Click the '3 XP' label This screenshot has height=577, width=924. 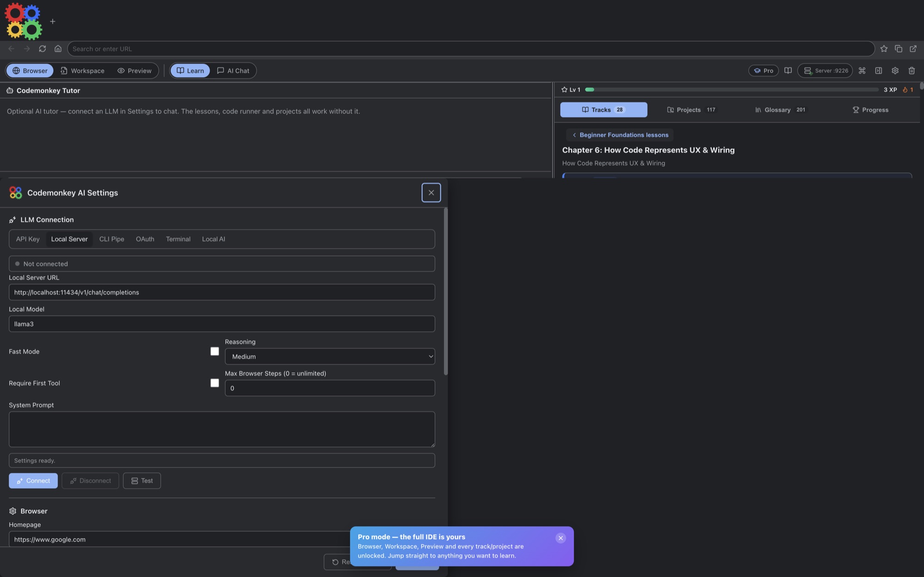[x=890, y=90]
